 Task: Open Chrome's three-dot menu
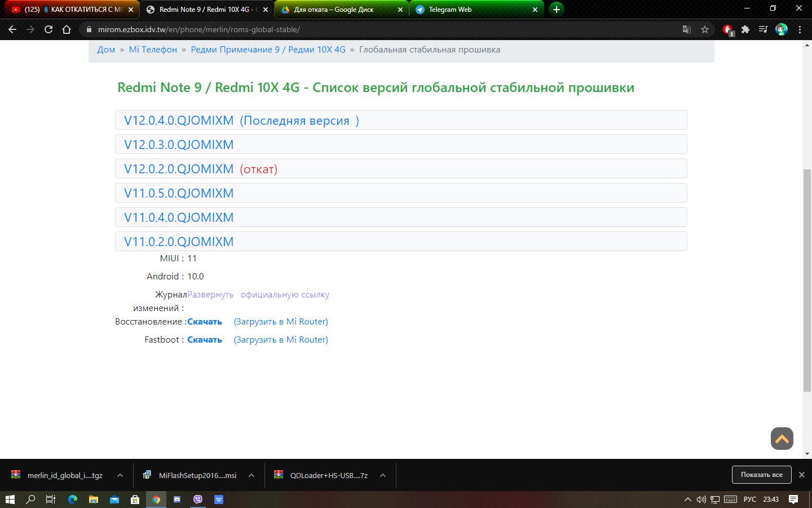pos(800,29)
